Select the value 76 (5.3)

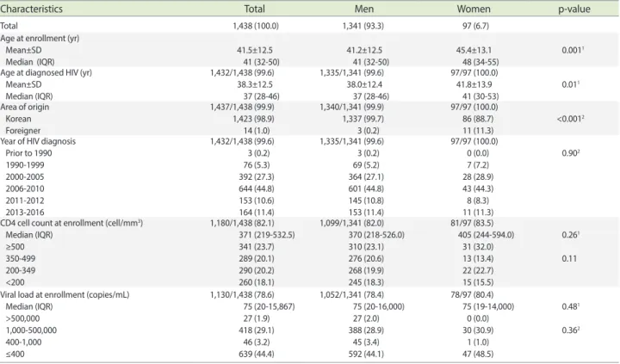[x=257, y=165]
